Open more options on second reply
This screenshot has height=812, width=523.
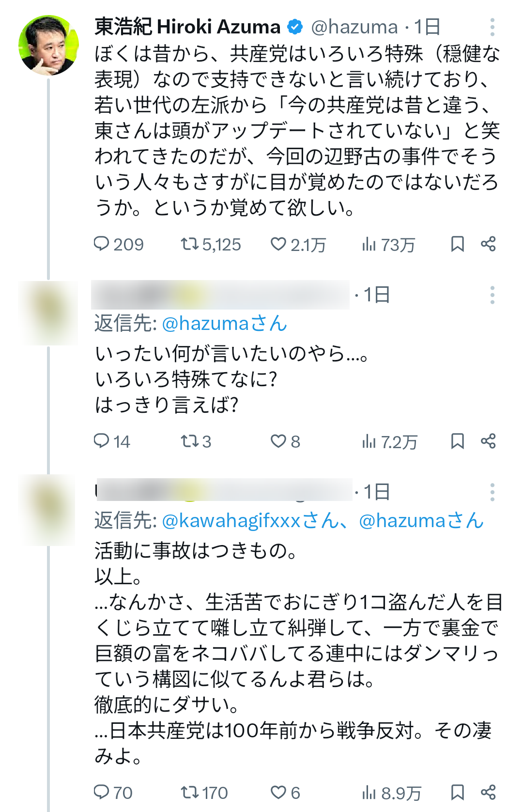[x=492, y=492]
